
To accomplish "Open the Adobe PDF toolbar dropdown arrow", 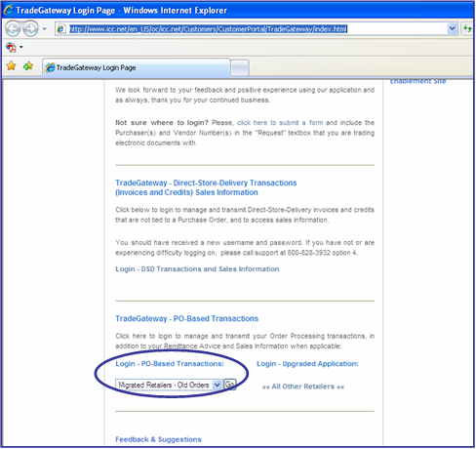I will coord(21,47).
